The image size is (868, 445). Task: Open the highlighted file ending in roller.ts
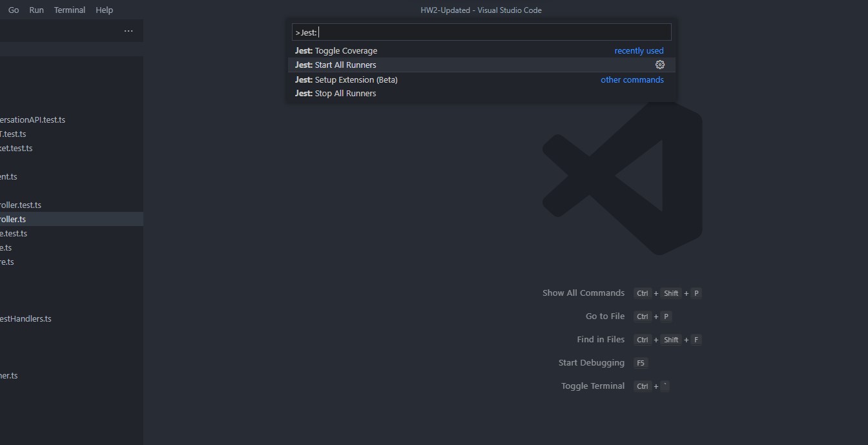point(72,219)
